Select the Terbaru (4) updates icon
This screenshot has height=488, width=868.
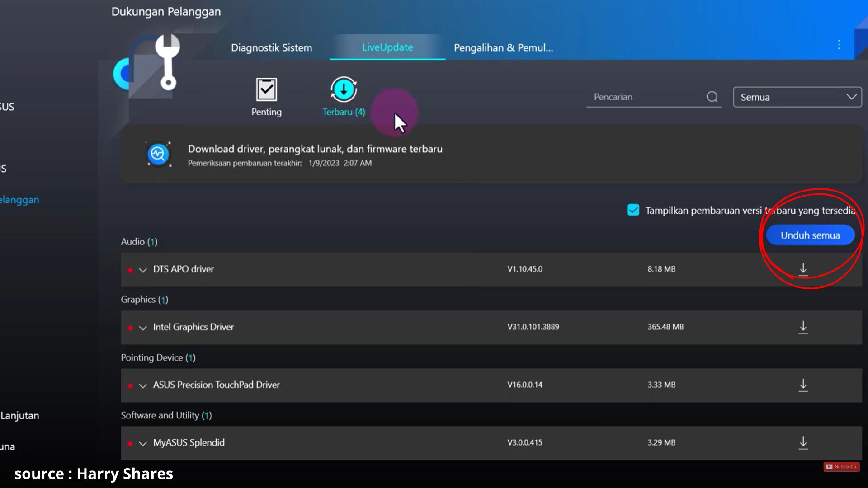(x=344, y=89)
